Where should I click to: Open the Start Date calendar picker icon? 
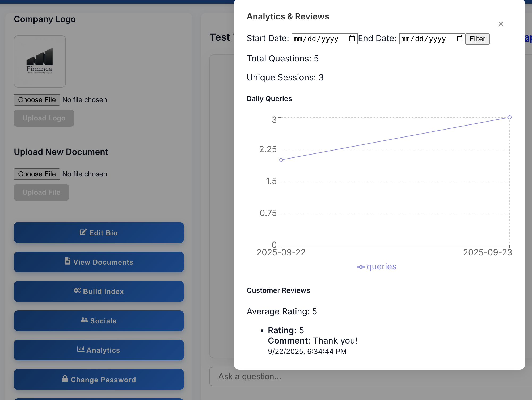click(x=352, y=39)
